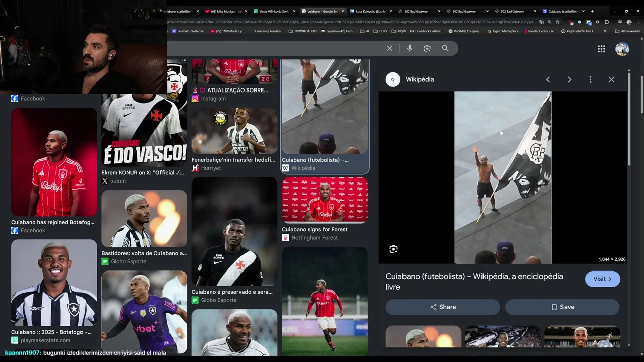This screenshot has width=644, height=362.
Task: Open first related image under Share button
Action: (424, 336)
